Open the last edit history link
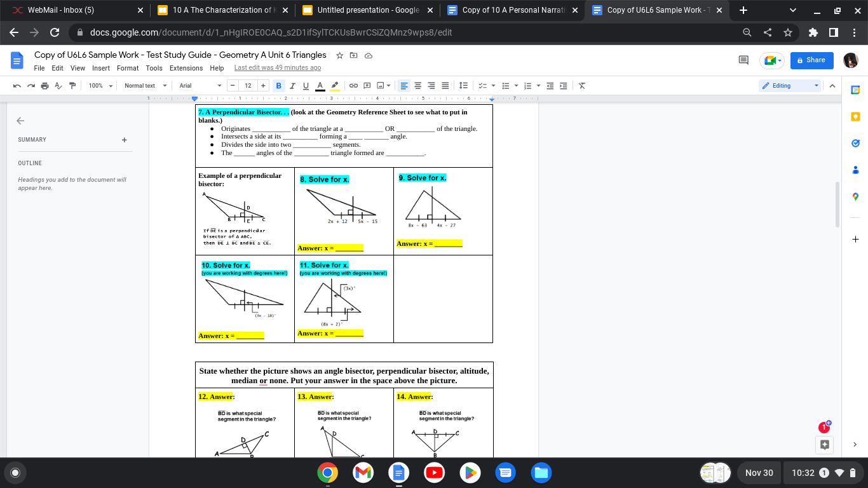This screenshot has width=868, height=488. (278, 68)
